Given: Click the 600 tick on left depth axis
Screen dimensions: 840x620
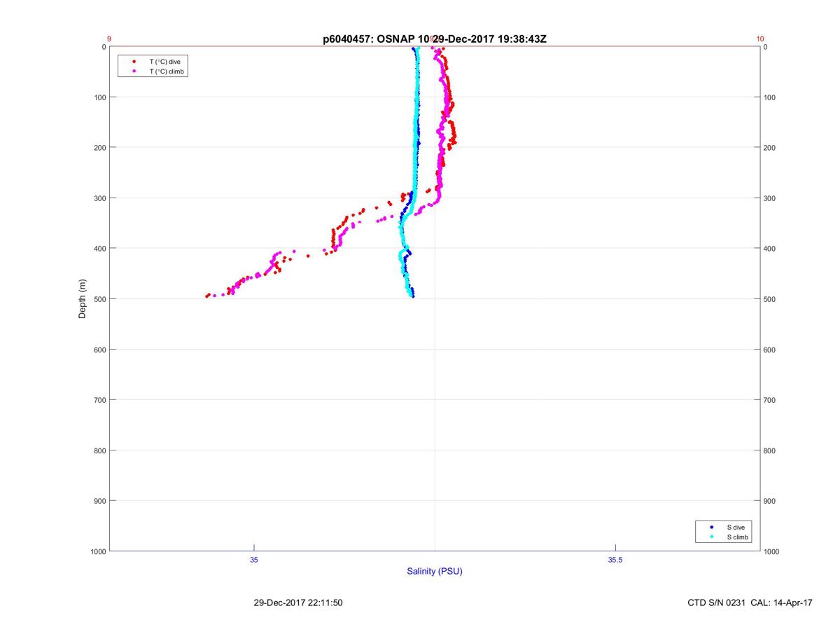Looking at the screenshot, I should pyautogui.click(x=99, y=350).
